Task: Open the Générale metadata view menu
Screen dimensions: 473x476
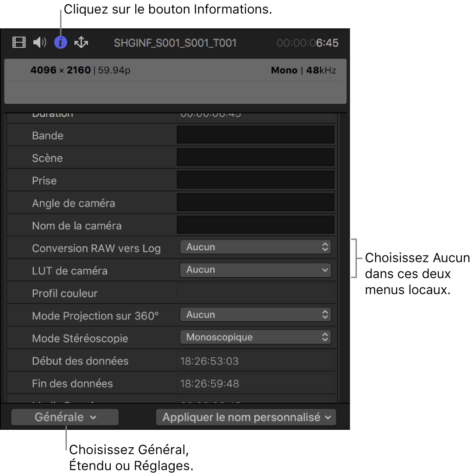Action: pyautogui.click(x=65, y=417)
